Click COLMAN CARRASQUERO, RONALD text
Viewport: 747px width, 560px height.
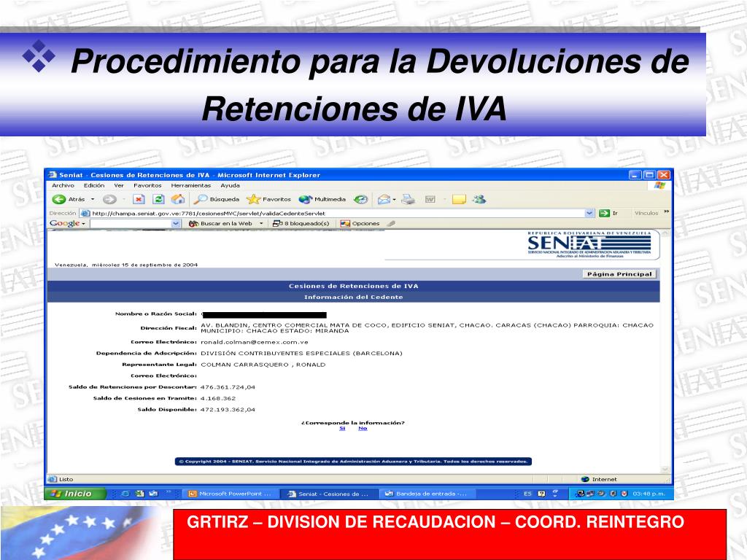263,365
